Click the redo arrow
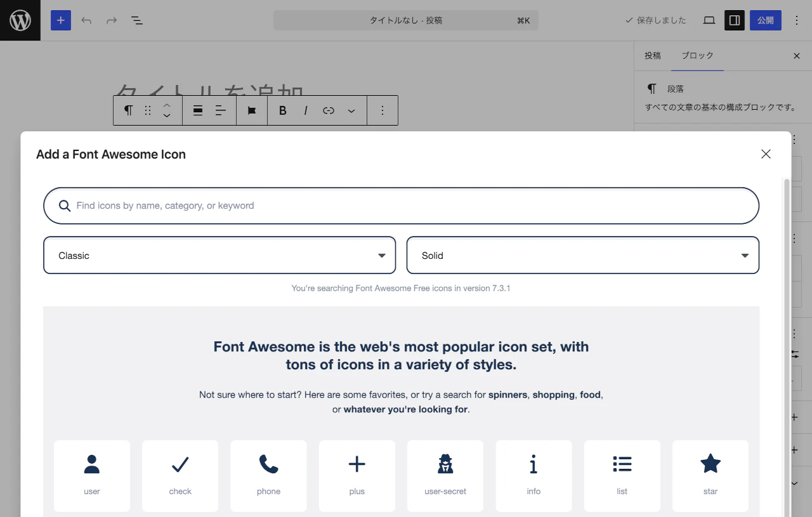The height and width of the screenshot is (517, 812). pyautogui.click(x=112, y=20)
